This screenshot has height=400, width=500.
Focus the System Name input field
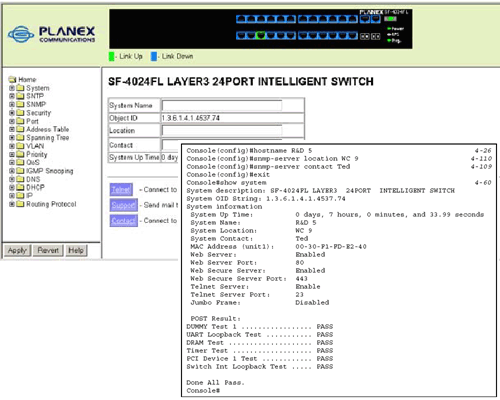pos(222,106)
